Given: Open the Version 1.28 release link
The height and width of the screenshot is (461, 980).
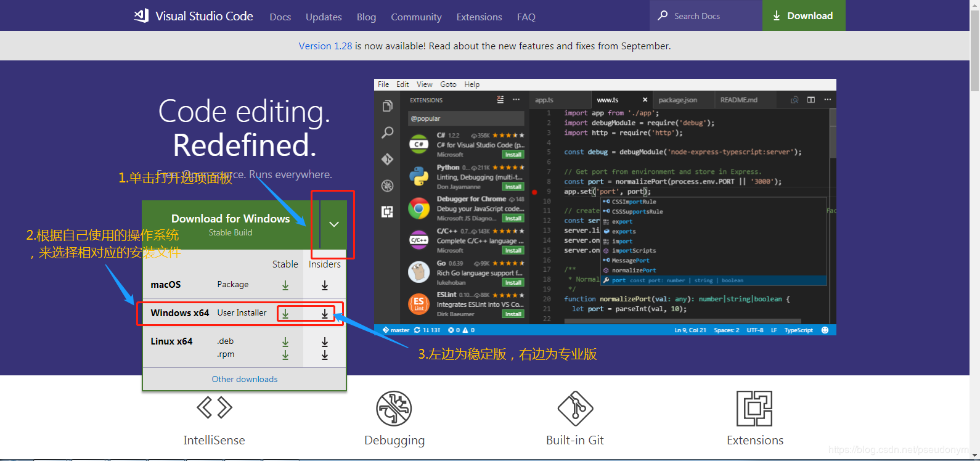Looking at the screenshot, I should (325, 46).
